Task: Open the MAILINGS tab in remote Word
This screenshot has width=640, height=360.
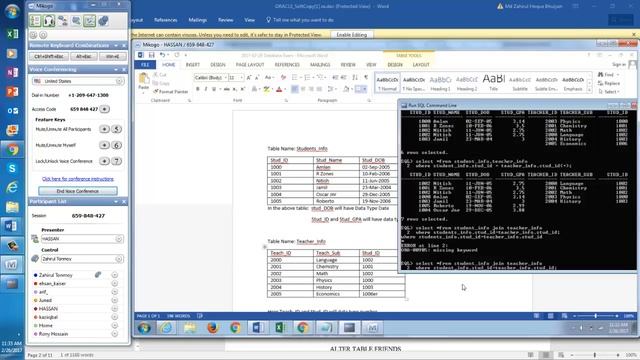Action: coord(320,65)
